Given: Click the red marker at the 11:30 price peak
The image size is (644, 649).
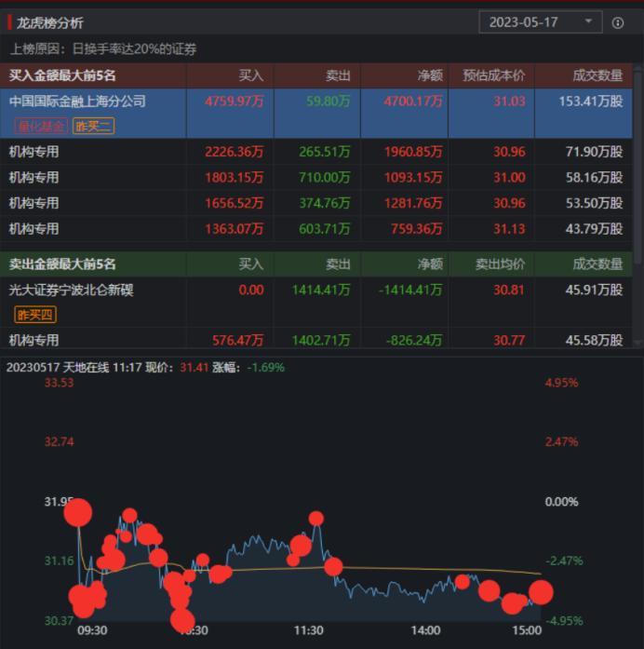Looking at the screenshot, I should point(316,519).
